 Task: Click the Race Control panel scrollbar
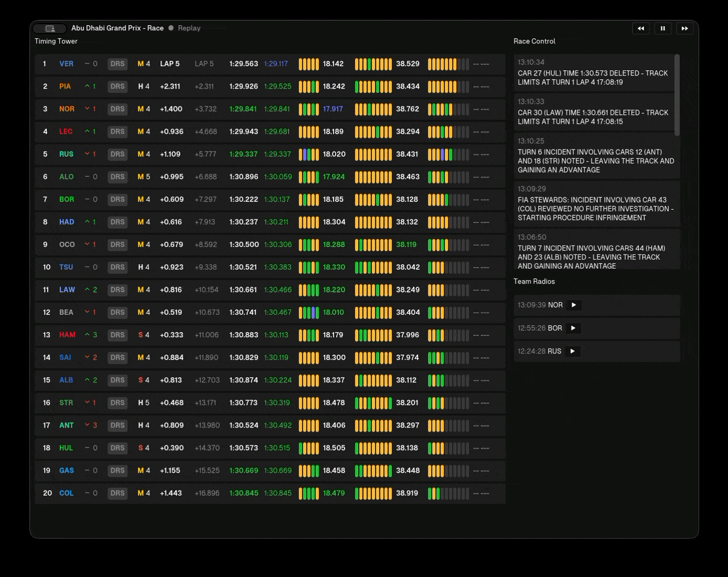point(677,94)
